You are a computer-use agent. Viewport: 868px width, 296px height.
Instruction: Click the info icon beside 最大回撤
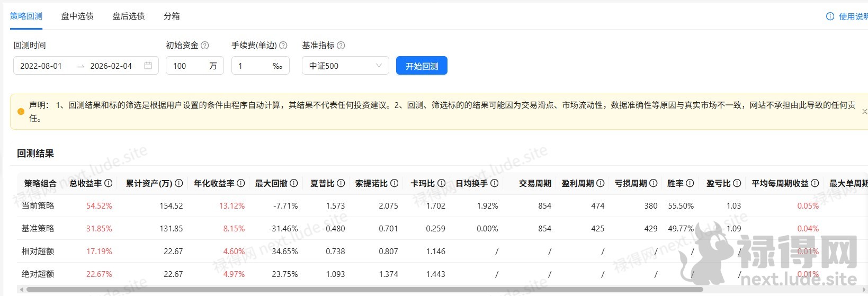tap(294, 183)
